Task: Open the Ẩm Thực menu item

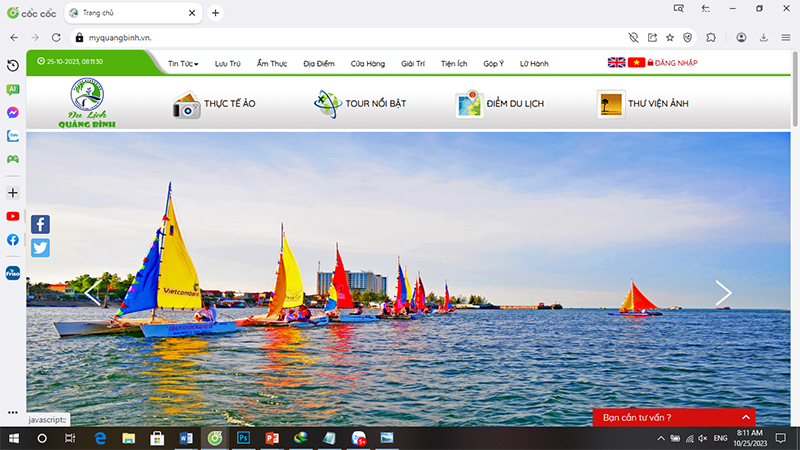Action: click(272, 64)
